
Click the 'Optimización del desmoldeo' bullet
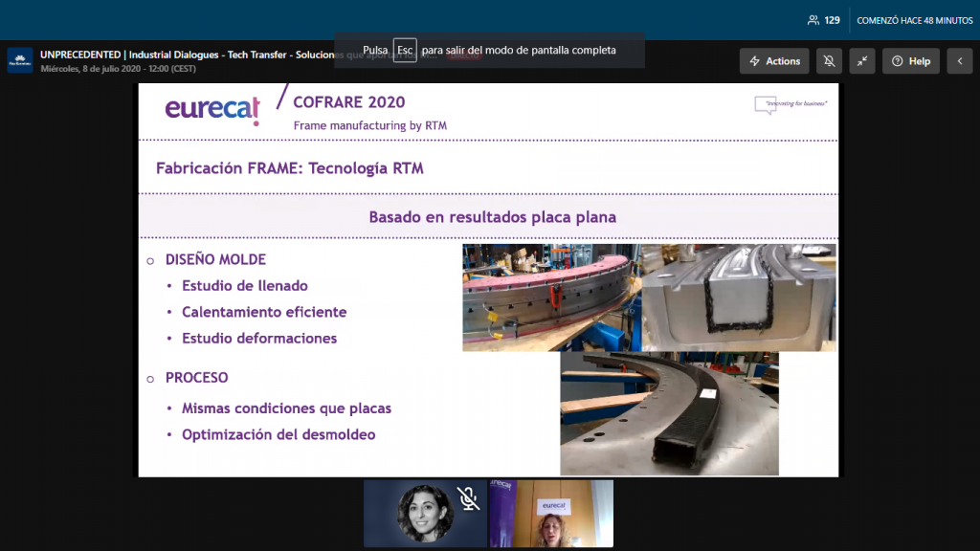click(x=278, y=434)
